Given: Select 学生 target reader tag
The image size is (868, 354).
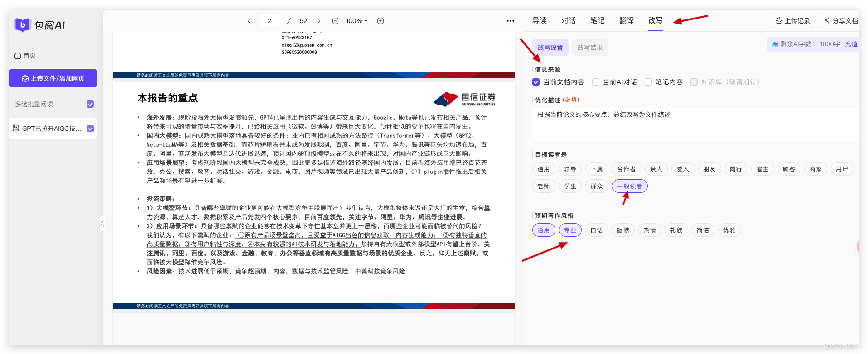Looking at the screenshot, I should 570,186.
